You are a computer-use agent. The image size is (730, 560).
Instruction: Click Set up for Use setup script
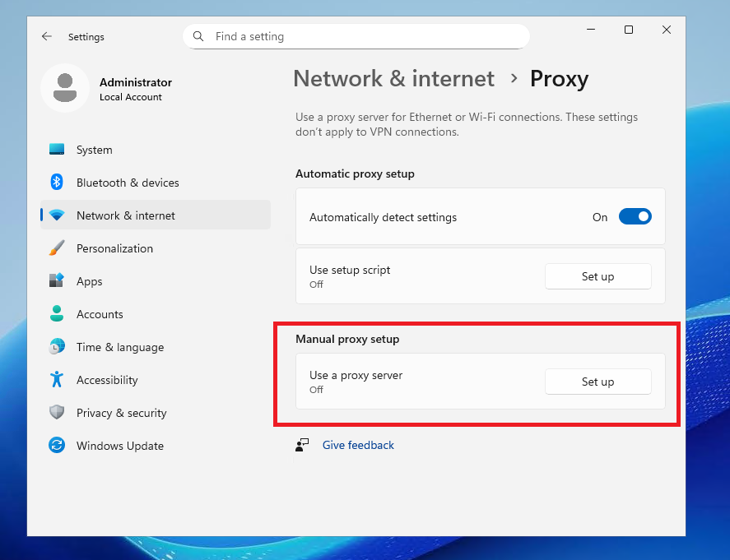597,276
